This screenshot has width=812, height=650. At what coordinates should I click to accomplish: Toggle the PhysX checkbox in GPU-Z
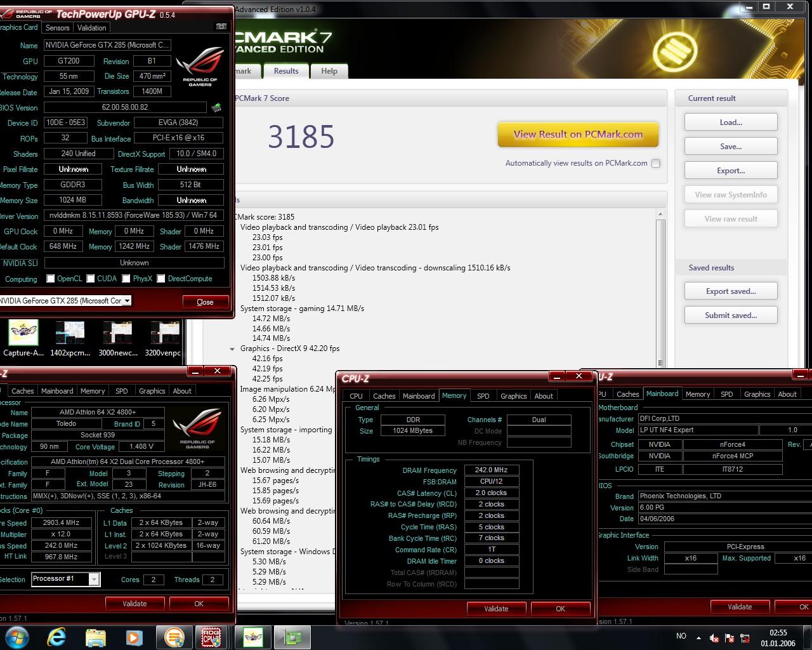[126, 279]
